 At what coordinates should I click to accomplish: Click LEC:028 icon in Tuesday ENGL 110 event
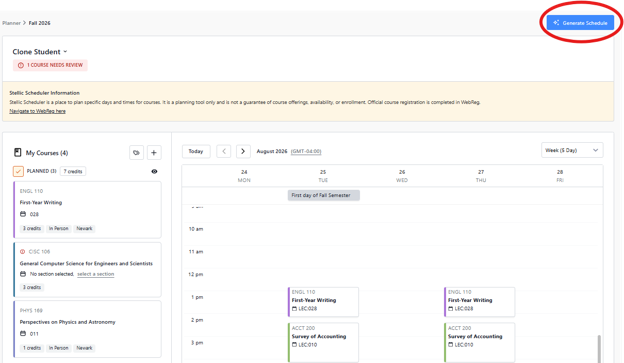pyautogui.click(x=294, y=309)
